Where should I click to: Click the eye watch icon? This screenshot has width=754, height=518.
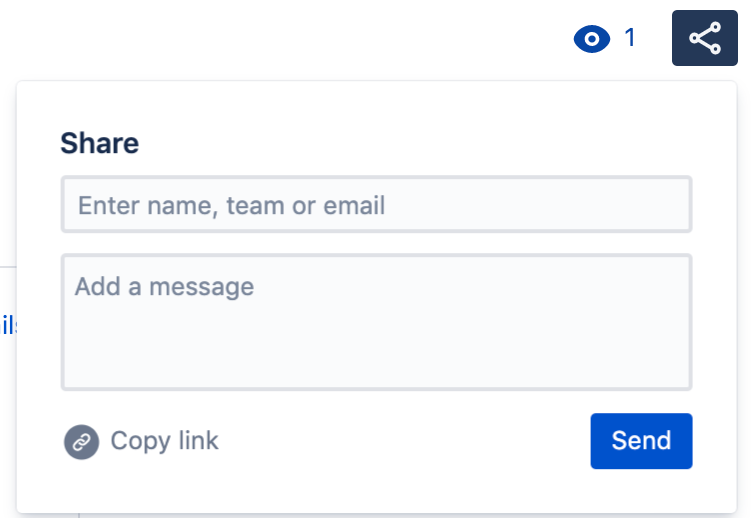(591, 39)
